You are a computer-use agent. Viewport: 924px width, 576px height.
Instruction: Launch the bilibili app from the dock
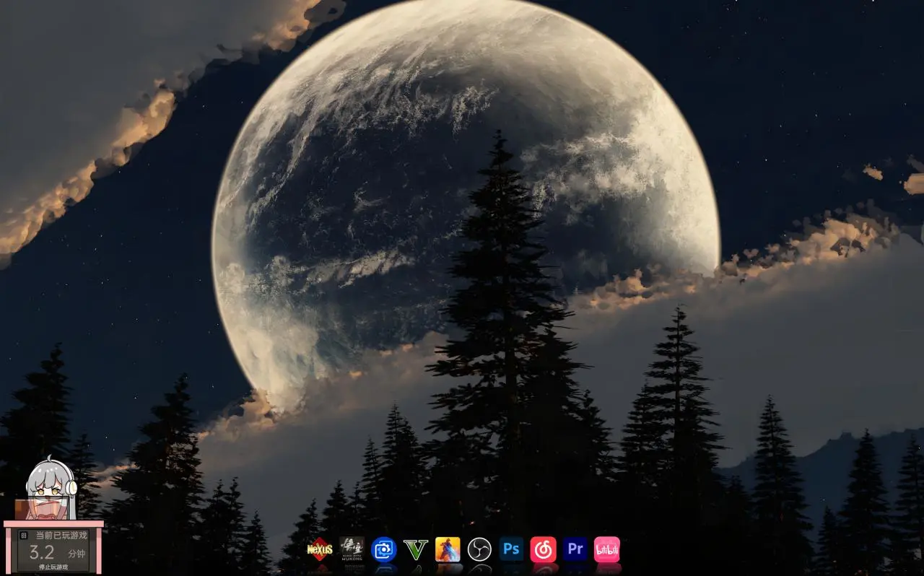(607, 549)
